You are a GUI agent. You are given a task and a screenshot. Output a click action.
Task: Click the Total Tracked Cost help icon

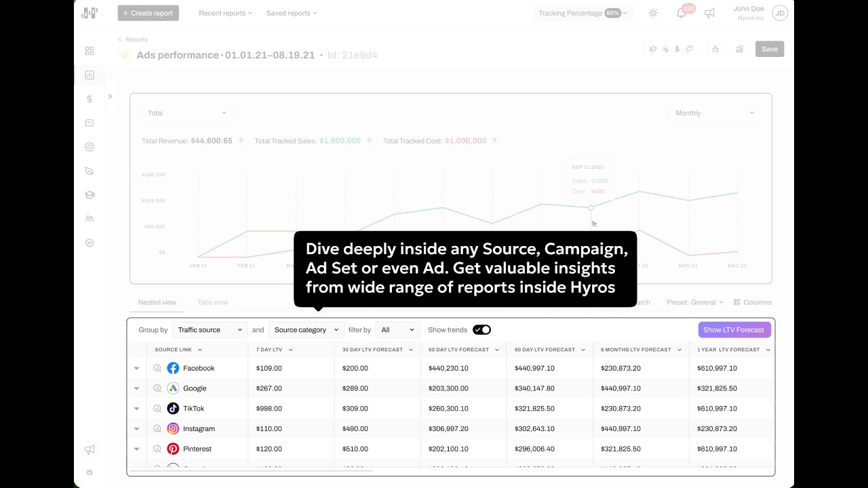pyautogui.click(x=494, y=141)
